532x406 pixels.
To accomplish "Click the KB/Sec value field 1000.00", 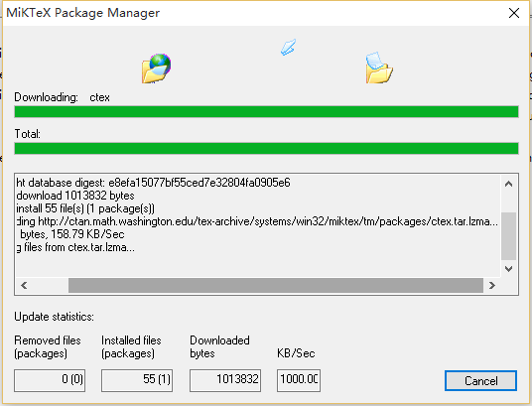I will click(x=299, y=380).
